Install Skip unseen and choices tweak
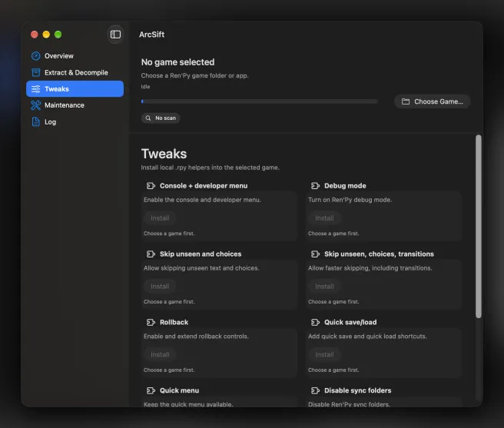The width and height of the screenshot is (504, 428). tap(160, 286)
